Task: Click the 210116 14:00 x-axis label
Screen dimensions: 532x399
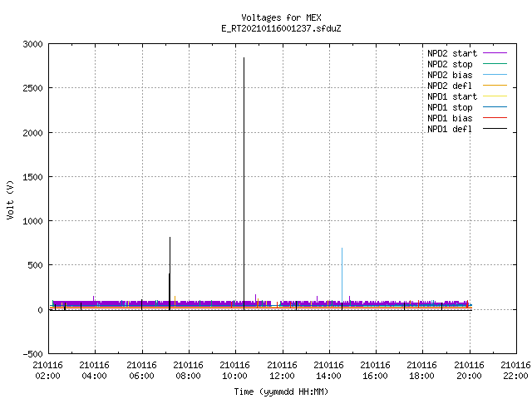Action: [329, 370]
